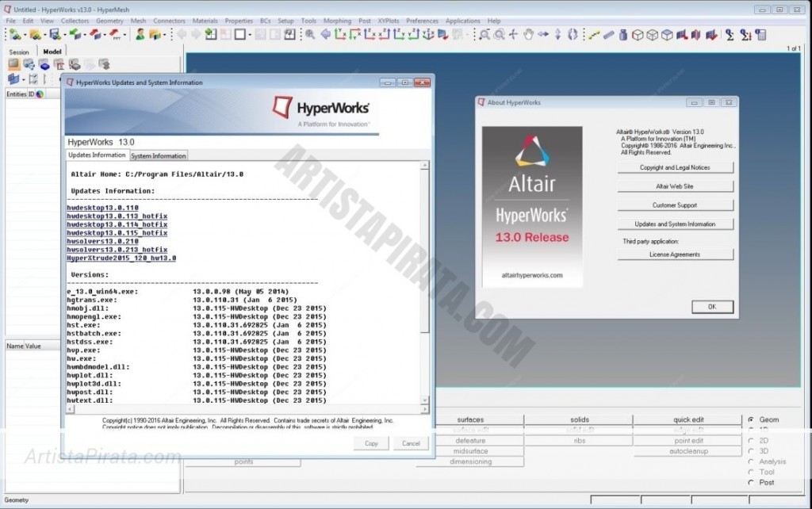Open the quick edit panel

click(688, 419)
